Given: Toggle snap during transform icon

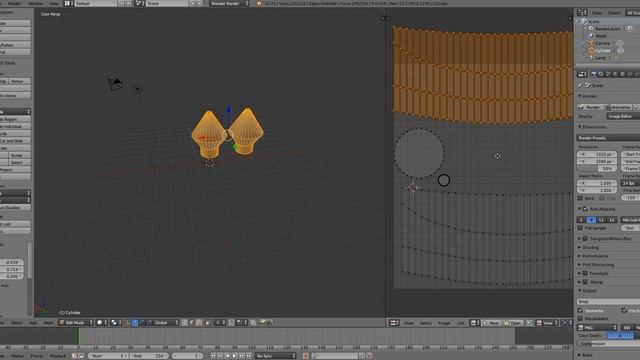Looking at the screenshot, I should (x=231, y=322).
